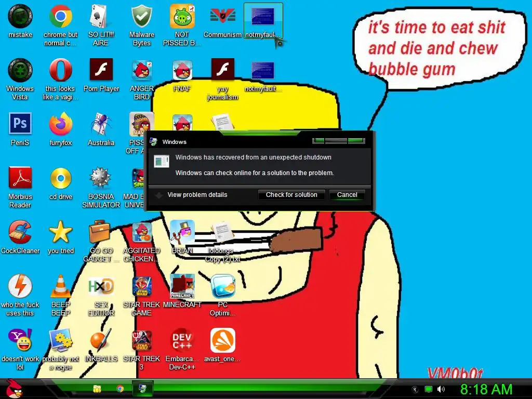Open the Communism desktop icon
The image size is (532, 399).
click(x=222, y=21)
